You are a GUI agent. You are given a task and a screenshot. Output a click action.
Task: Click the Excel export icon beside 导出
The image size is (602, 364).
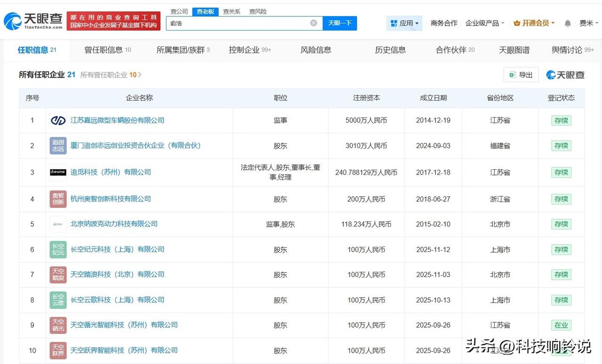[x=512, y=74]
